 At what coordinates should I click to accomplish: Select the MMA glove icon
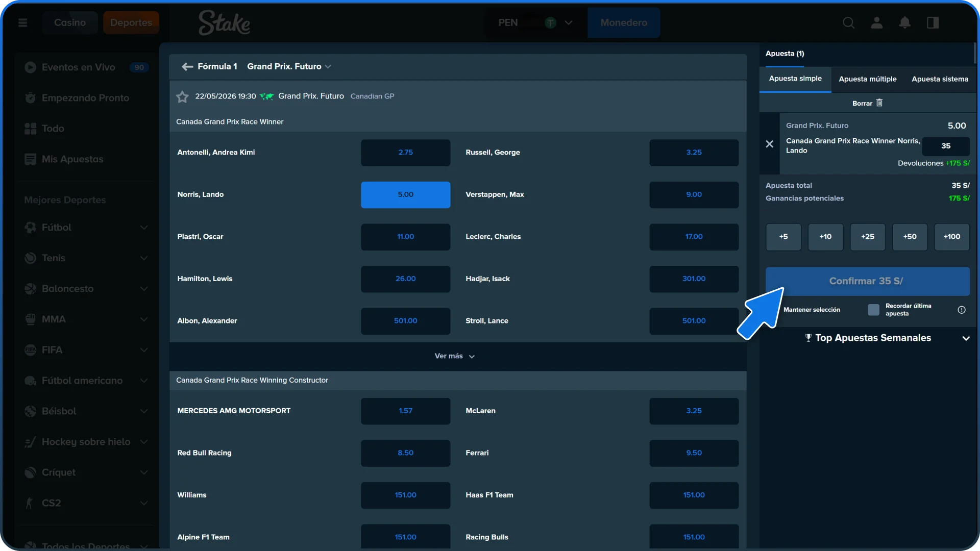tap(31, 319)
